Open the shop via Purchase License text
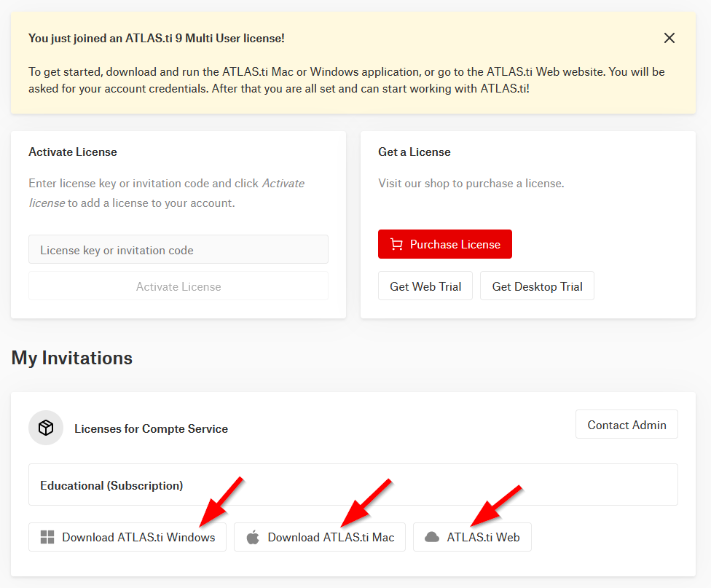 455,245
